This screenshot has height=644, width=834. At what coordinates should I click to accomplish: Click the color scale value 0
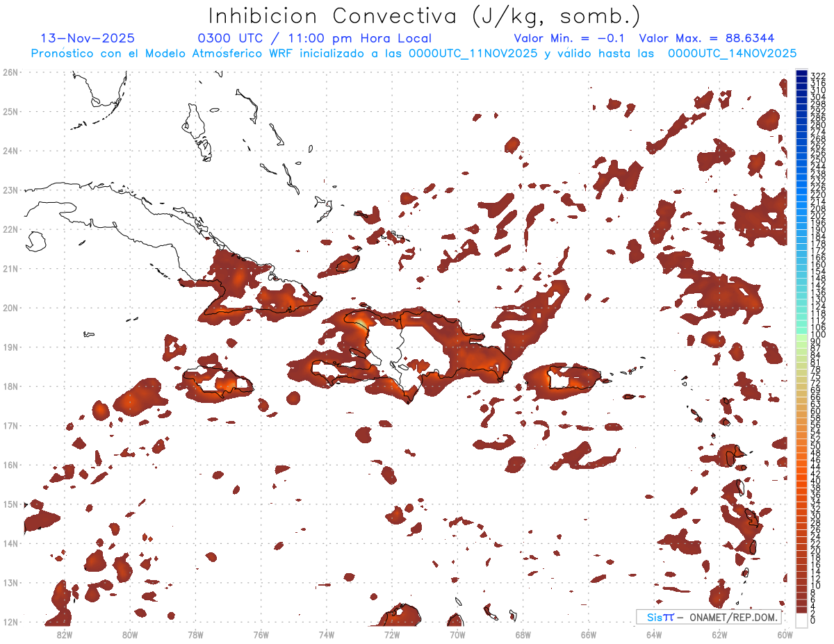pyautogui.click(x=814, y=620)
